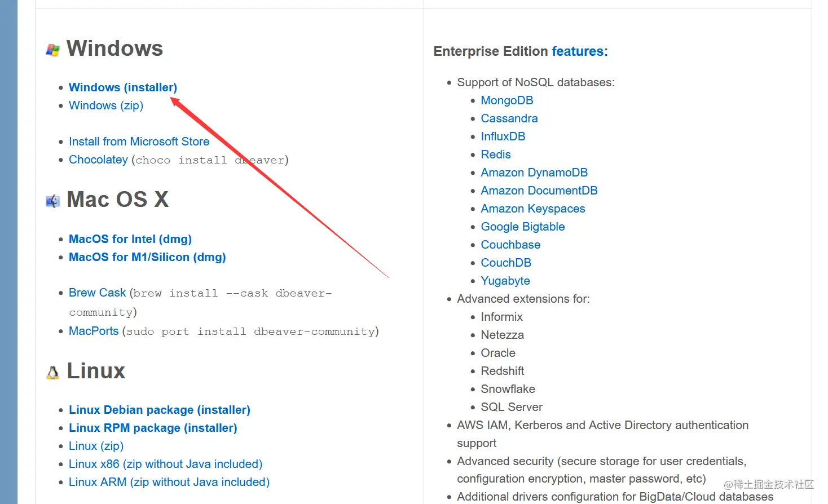Open the Brew Cask link
828x504 pixels.
[97, 293]
